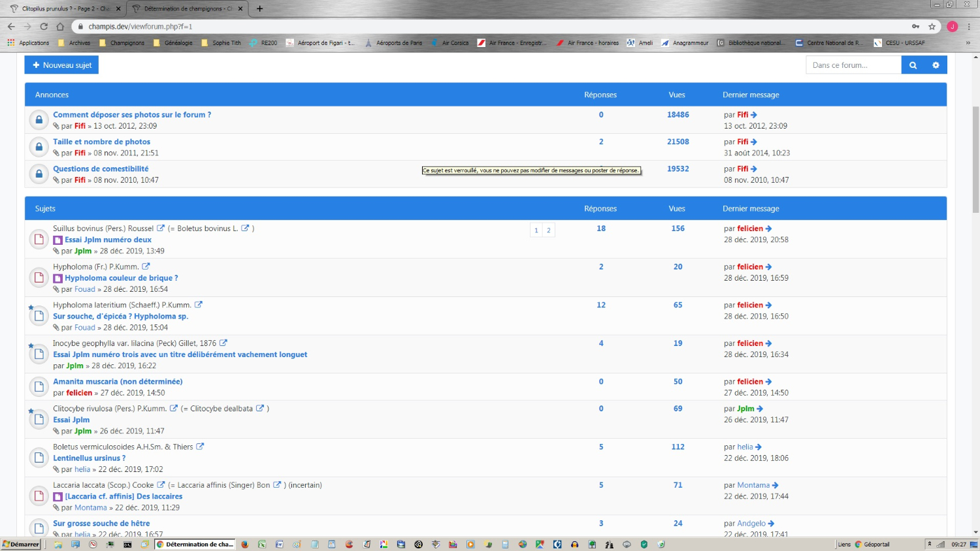This screenshot has width=980, height=551.
Task: Open advanced search gear icon
Action: coord(936,65)
